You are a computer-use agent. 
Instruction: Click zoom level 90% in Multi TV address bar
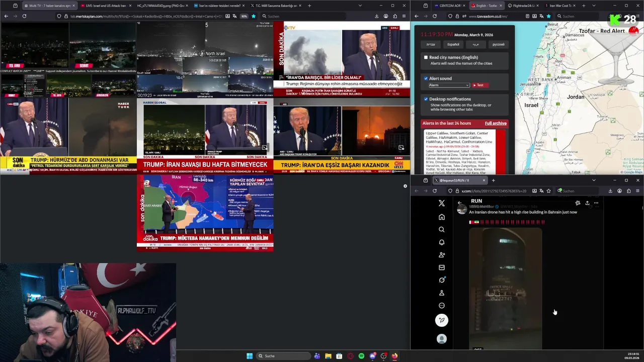pos(244,16)
